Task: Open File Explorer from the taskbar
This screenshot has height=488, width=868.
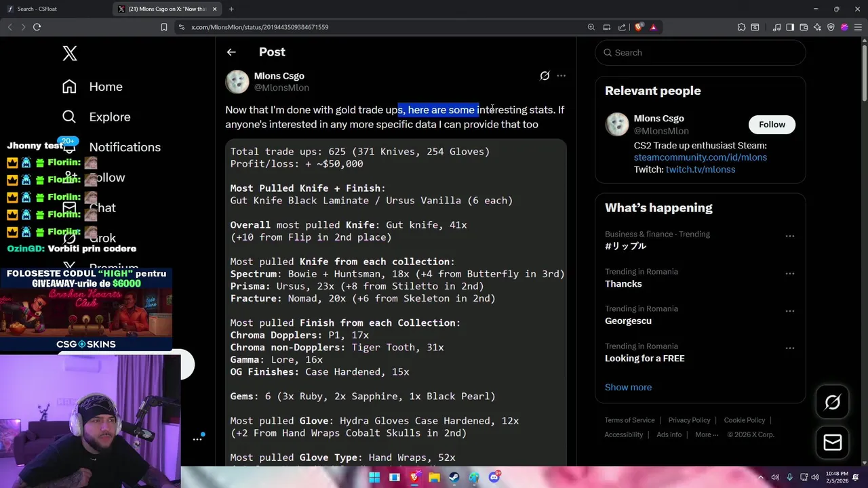Action: pos(434,477)
